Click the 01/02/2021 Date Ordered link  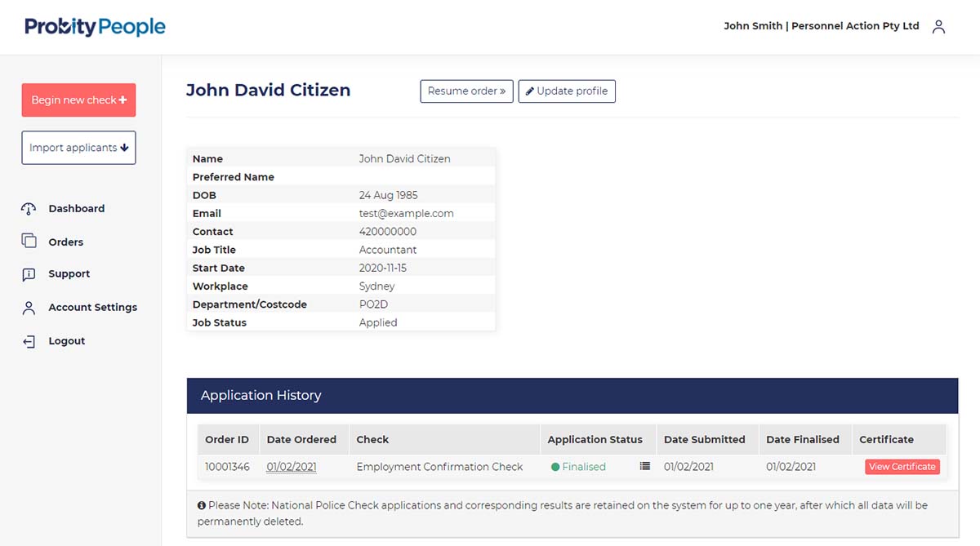[292, 467]
